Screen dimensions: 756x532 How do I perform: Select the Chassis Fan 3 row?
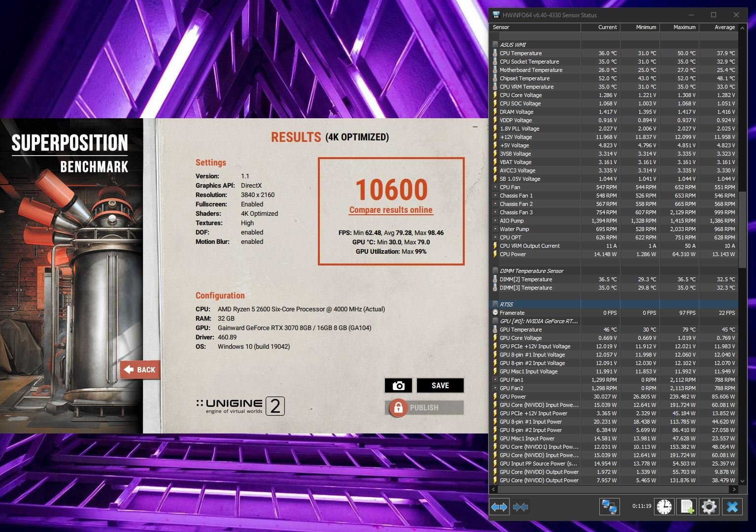614,212
